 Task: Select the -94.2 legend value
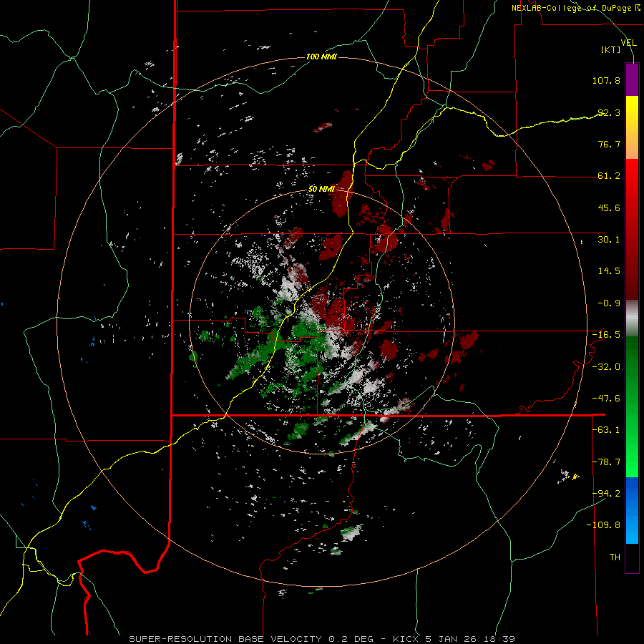(x=606, y=493)
